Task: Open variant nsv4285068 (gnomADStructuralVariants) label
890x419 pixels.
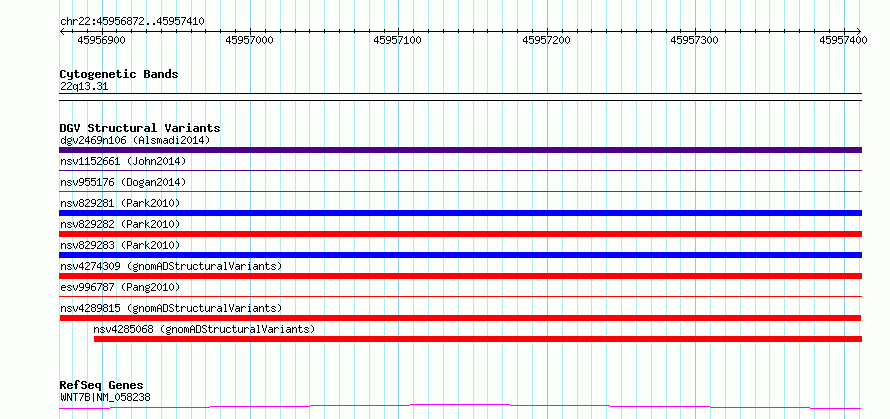Action: point(204,329)
